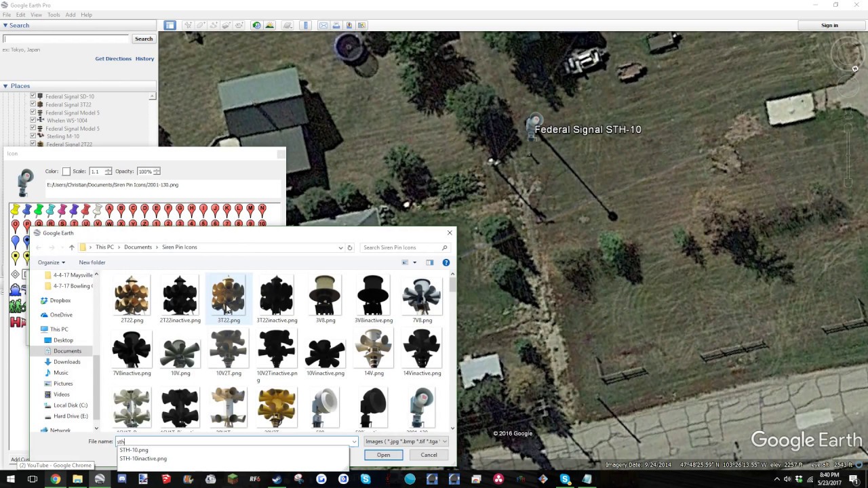Click the icon Color swatch box
The width and height of the screenshot is (868, 488).
66,171
